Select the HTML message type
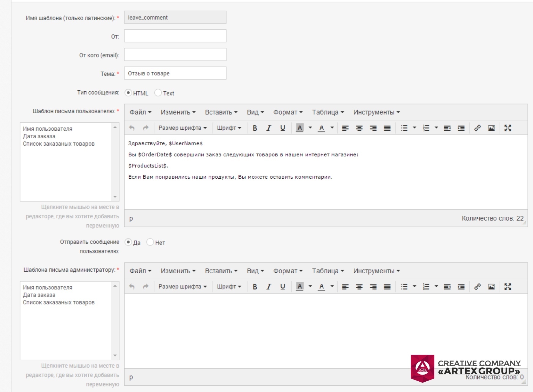This screenshot has width=533, height=392. pos(128,93)
